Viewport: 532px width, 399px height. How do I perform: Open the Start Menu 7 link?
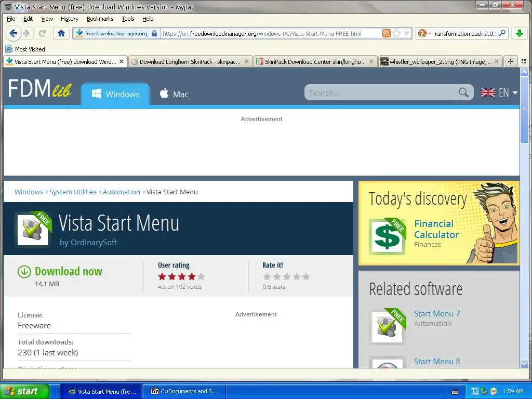tap(437, 313)
